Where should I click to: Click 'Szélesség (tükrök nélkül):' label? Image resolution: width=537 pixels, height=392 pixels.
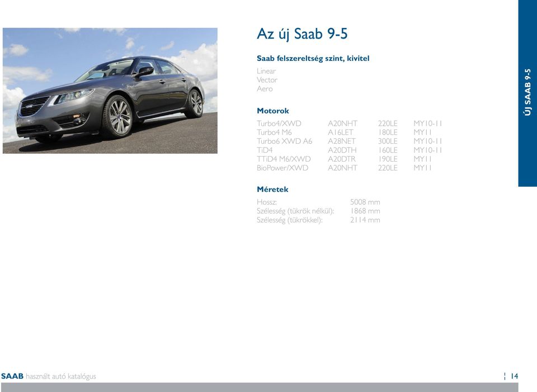tap(295, 211)
